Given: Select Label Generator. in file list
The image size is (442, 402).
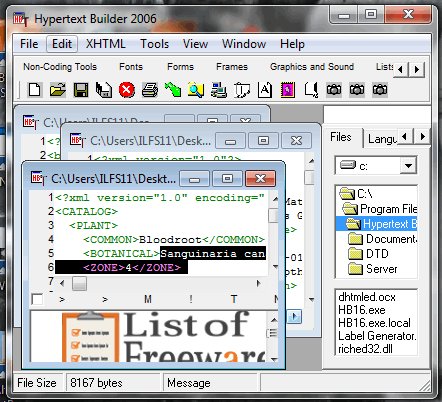Looking at the screenshot, I should click(377, 336).
